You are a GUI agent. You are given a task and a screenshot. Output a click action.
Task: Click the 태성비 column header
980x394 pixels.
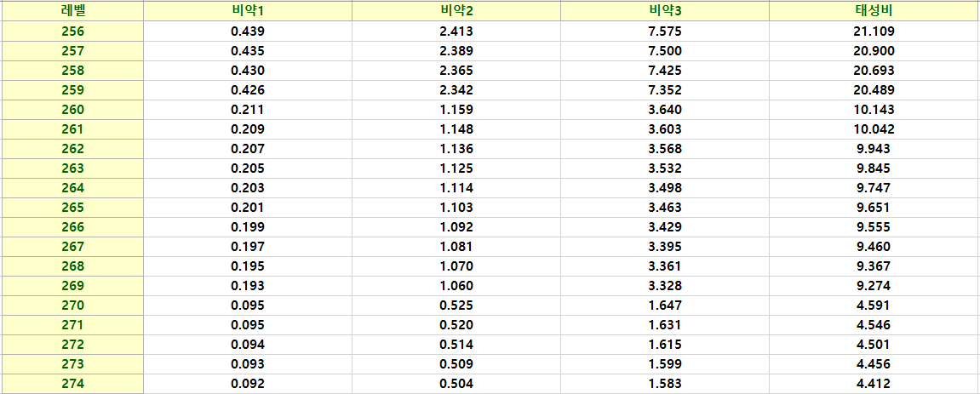point(874,11)
